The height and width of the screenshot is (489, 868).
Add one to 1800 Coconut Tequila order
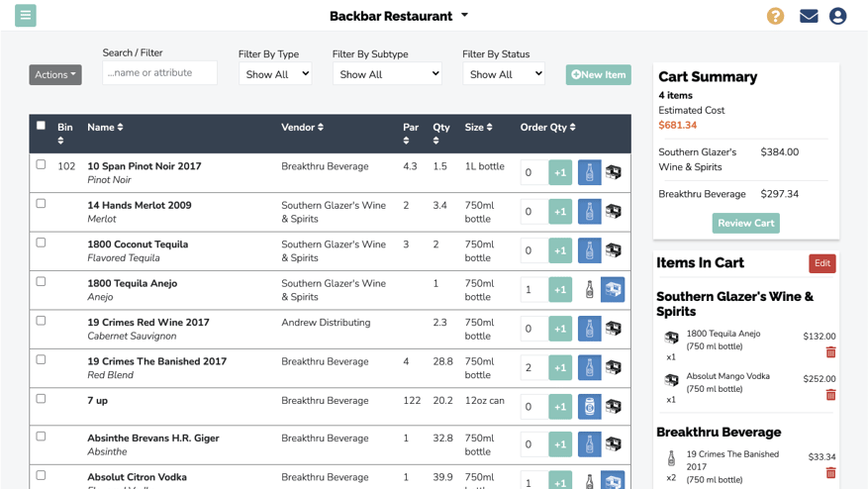tap(560, 250)
